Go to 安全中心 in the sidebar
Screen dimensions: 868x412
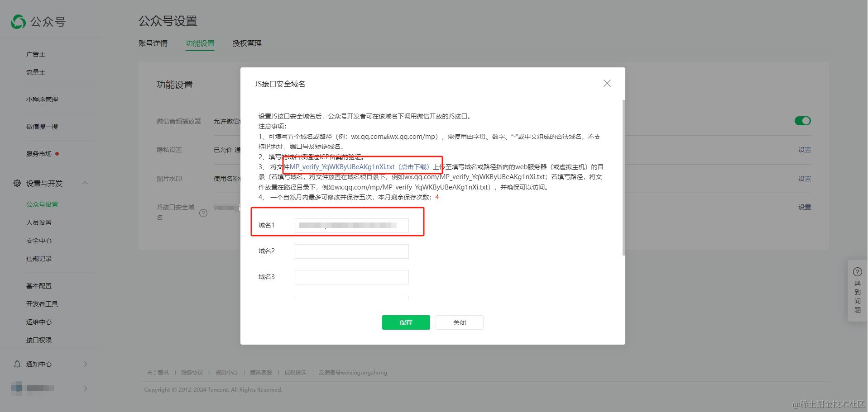[x=39, y=241]
